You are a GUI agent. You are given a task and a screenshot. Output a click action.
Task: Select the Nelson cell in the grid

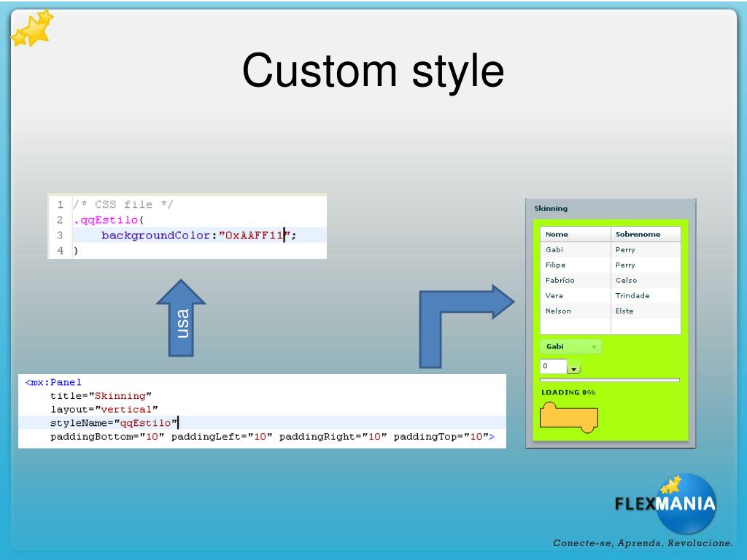pyautogui.click(x=576, y=311)
